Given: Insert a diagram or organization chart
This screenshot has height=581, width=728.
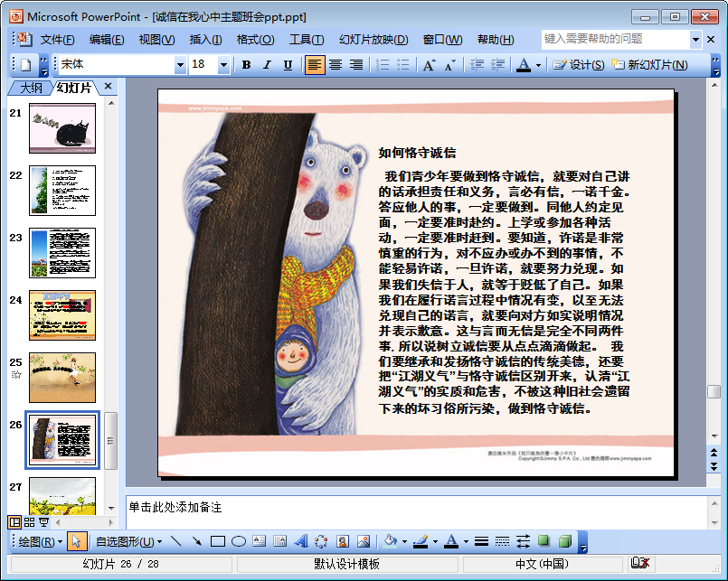Looking at the screenshot, I should pos(321,541).
